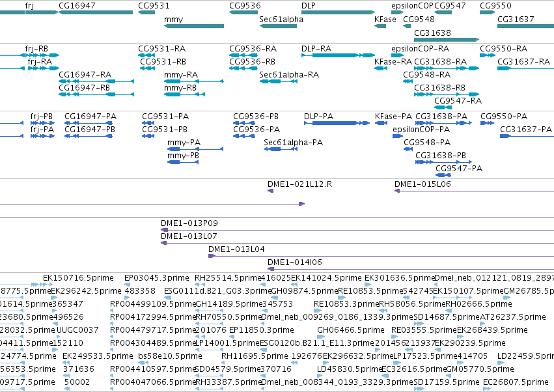This screenshot has width=554, height=392.
Task: Open the CG9548 gene label
Action: coord(419,20)
